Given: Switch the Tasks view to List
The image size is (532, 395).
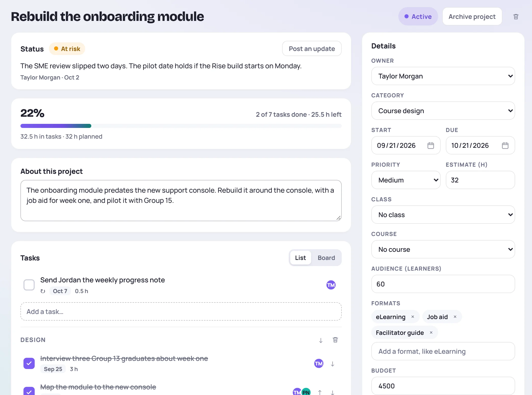Looking at the screenshot, I should click(x=300, y=258).
